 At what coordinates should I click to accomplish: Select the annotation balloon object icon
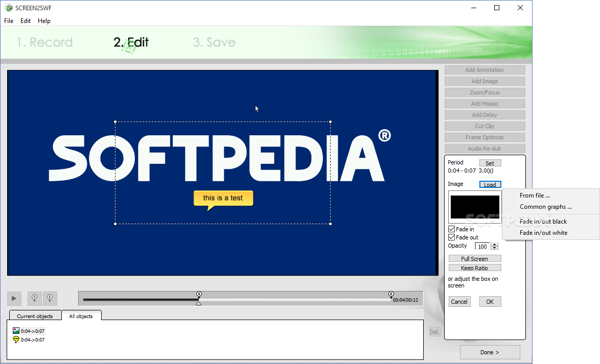[16, 339]
